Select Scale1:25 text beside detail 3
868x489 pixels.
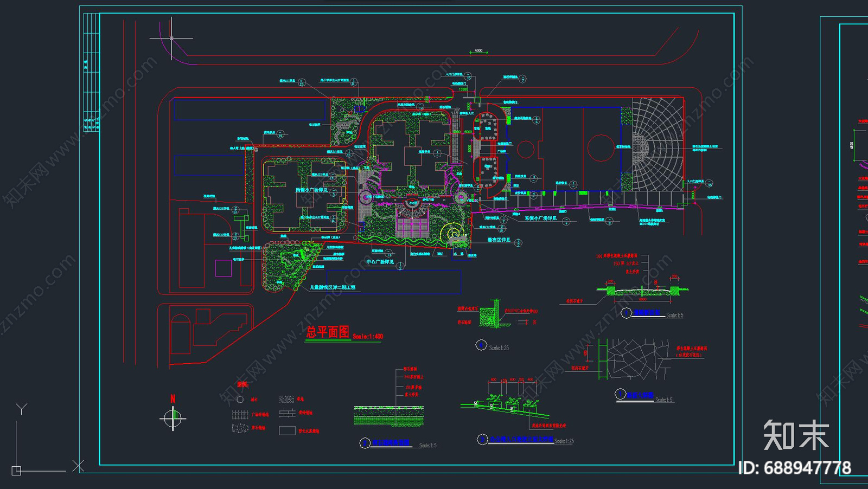click(x=564, y=441)
